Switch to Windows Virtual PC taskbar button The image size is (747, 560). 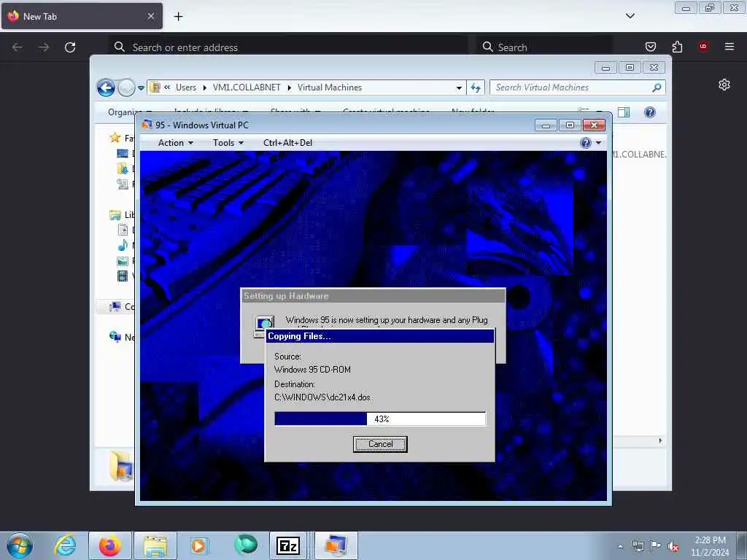click(x=336, y=545)
